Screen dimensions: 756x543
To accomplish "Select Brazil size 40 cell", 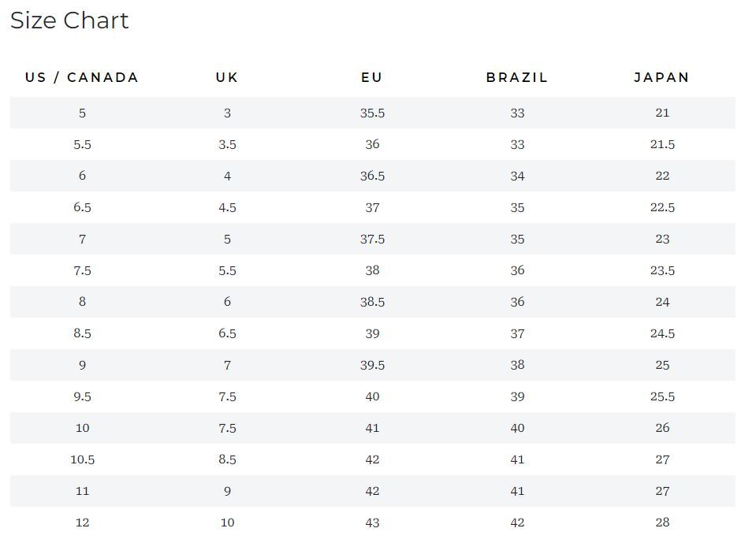I will pos(517,428).
